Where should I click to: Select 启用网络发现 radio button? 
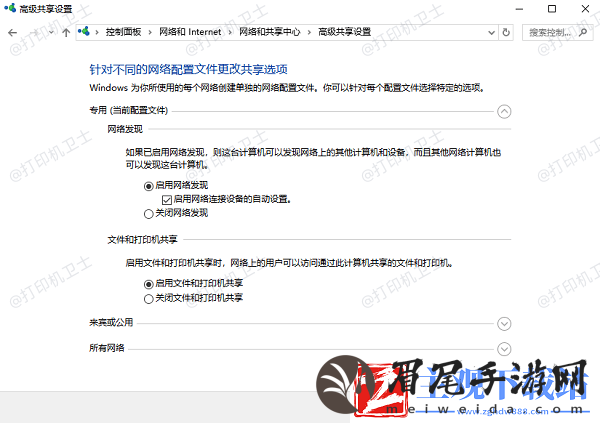point(148,186)
